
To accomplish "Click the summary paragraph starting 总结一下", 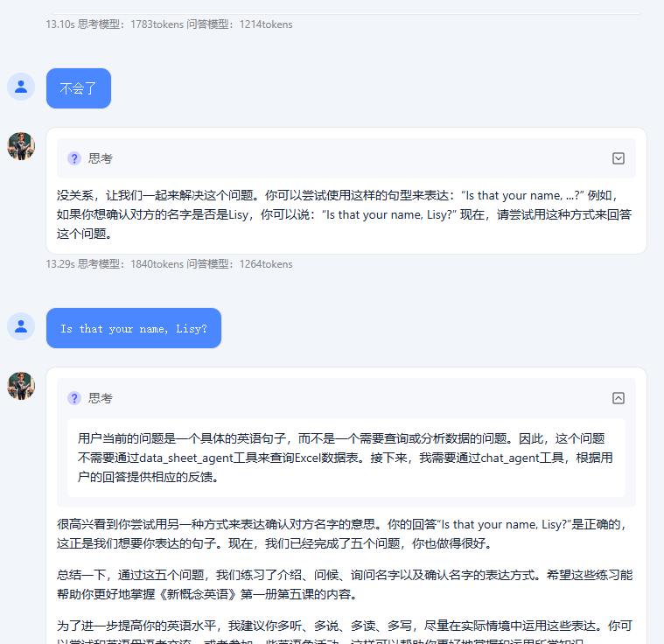I will tap(345, 584).
